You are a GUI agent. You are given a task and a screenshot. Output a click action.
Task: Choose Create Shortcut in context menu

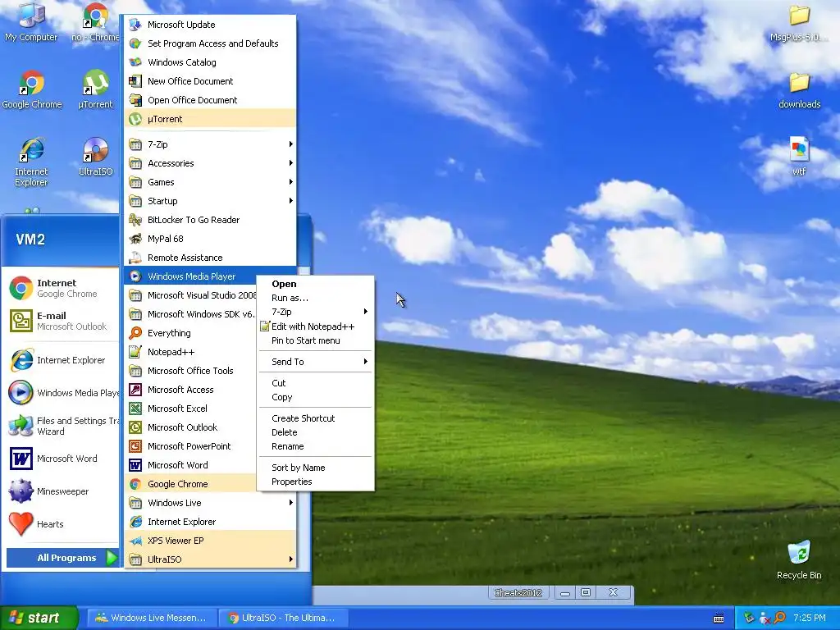pos(316,418)
